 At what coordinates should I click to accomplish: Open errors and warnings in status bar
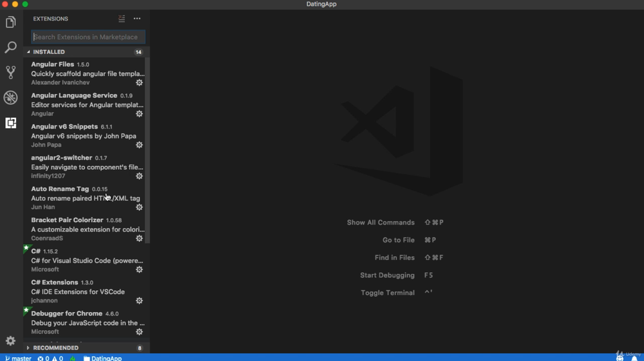50,358
